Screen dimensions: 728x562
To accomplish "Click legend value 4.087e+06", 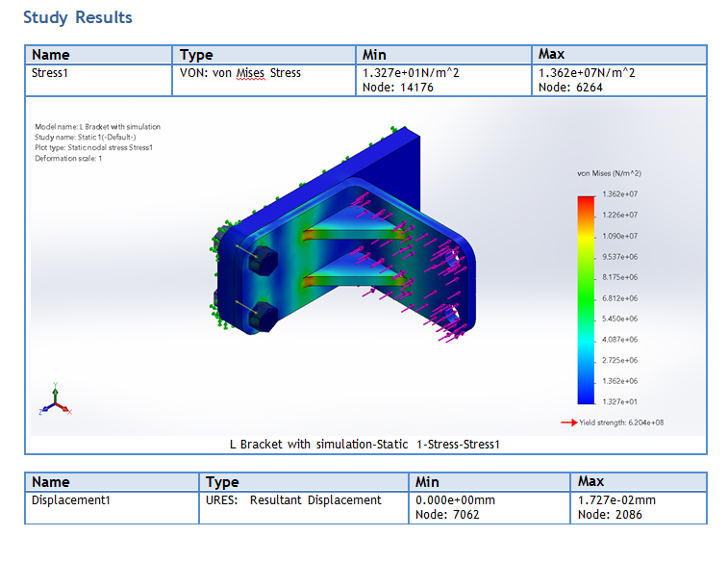I will click(x=619, y=340).
